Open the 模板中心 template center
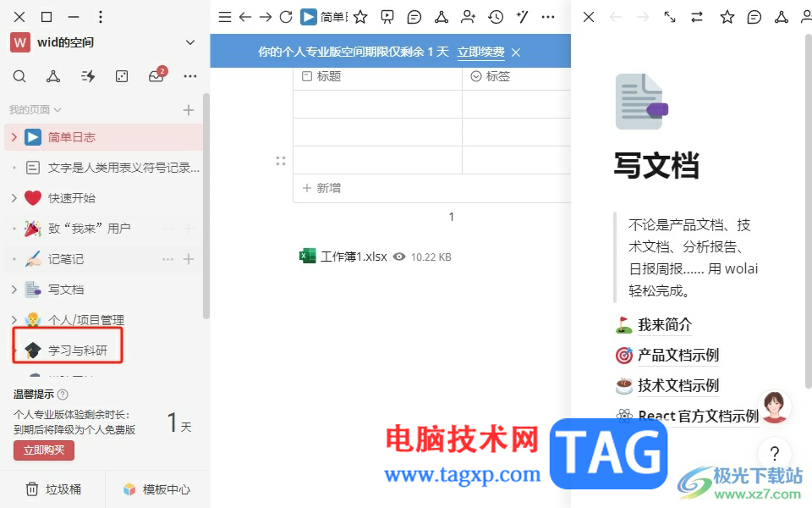The image size is (812, 508). (x=157, y=489)
